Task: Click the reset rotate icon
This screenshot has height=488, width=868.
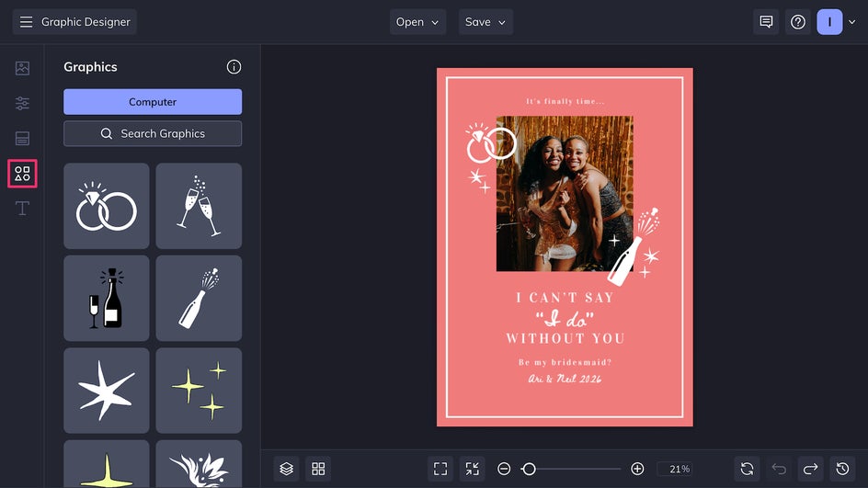Action: [x=747, y=469]
